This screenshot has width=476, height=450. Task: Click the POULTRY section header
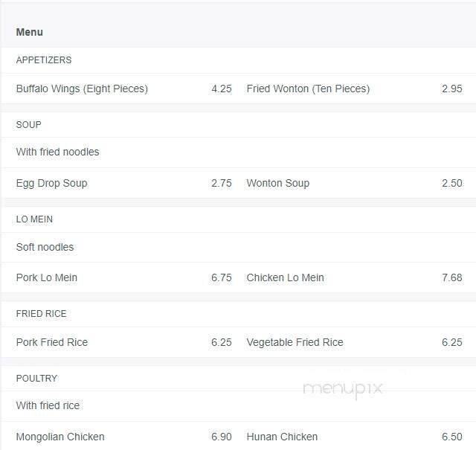[x=36, y=379]
